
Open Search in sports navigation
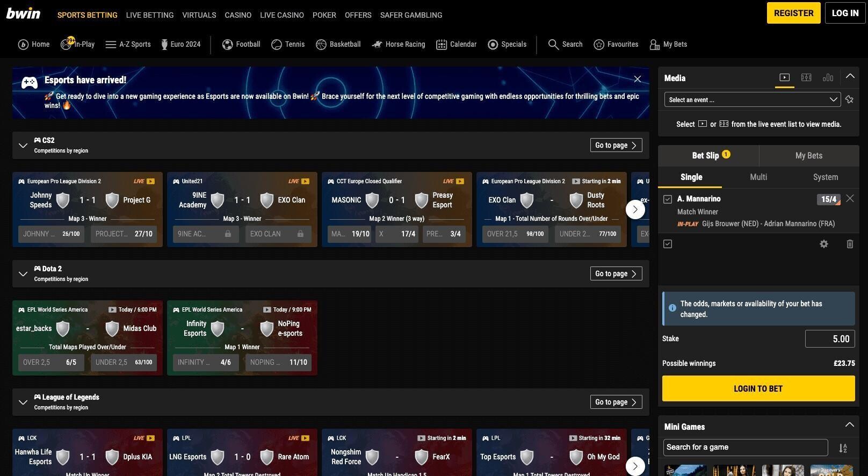(565, 45)
